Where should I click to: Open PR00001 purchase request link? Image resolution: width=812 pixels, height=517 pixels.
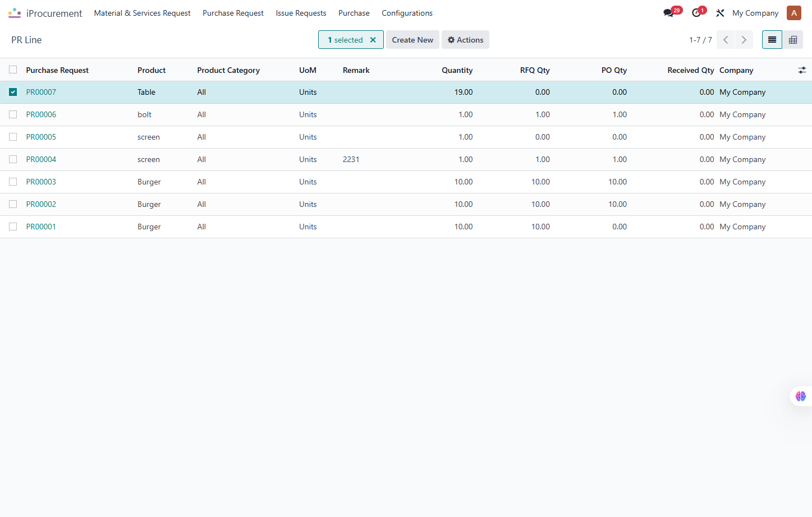(41, 227)
